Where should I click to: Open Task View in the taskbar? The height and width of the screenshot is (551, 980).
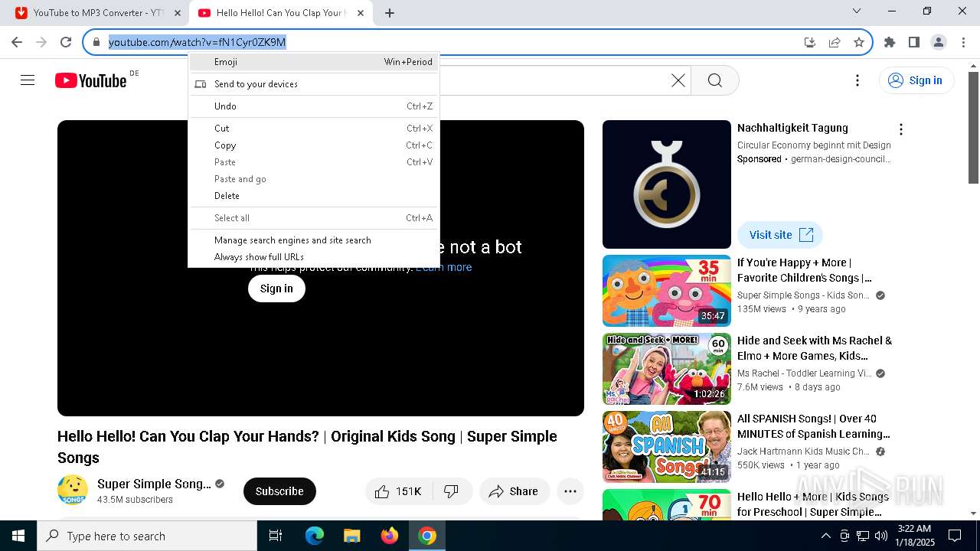coord(276,536)
